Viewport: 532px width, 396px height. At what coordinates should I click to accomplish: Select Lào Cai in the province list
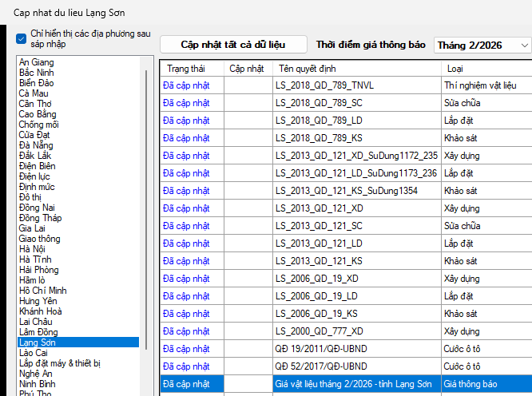coord(34,352)
